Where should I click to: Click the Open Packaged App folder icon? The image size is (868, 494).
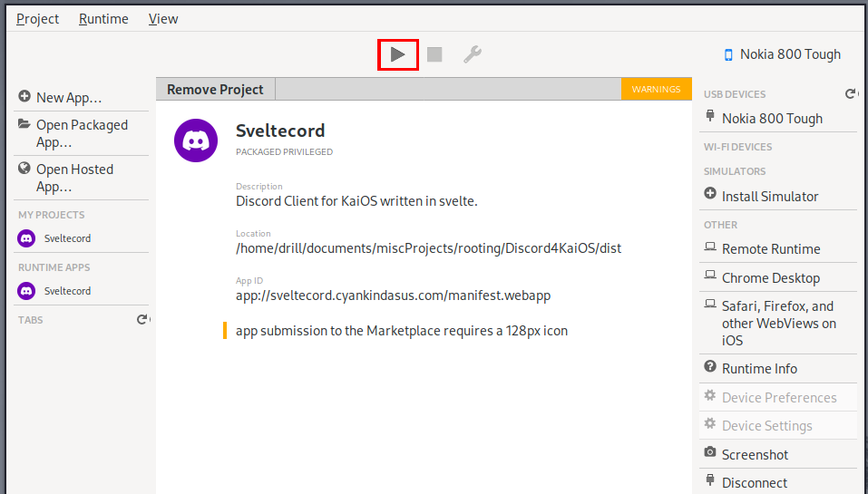(x=24, y=123)
